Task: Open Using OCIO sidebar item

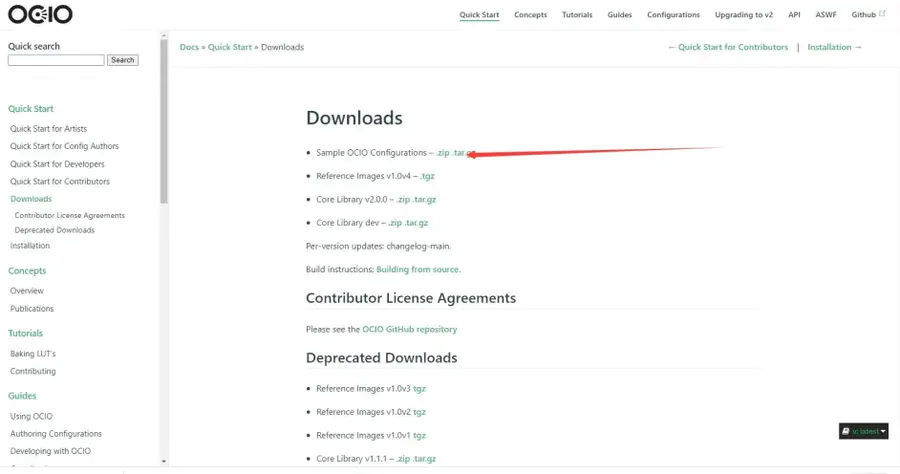Action: coord(31,416)
